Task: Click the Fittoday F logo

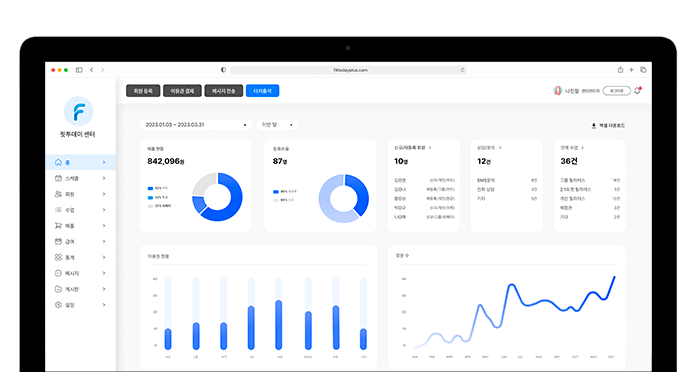Action: coord(78,111)
